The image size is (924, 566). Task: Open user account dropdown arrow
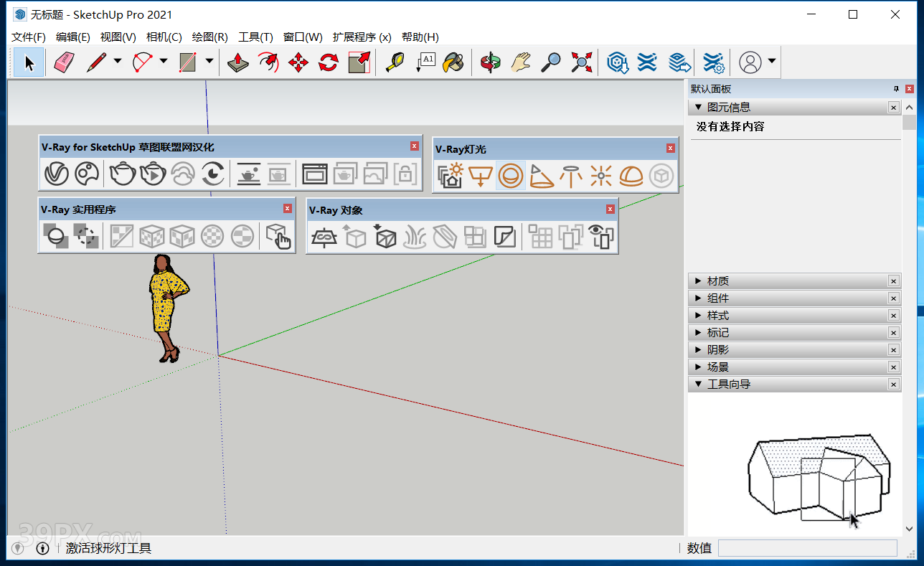tap(772, 62)
